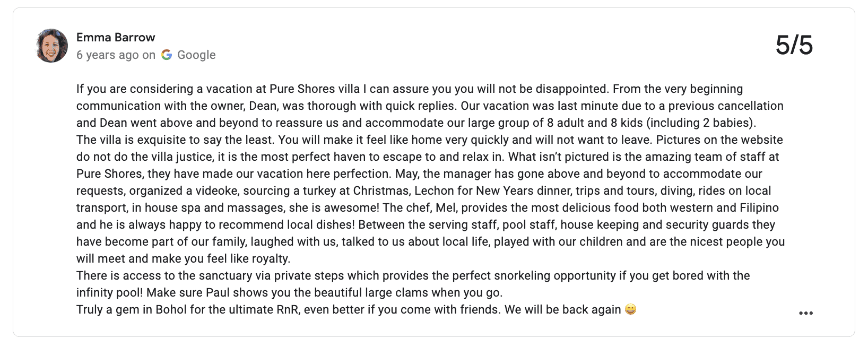Click the 'Google' source label
Image resolution: width=868 pixels, height=347 pixels.
tap(196, 55)
